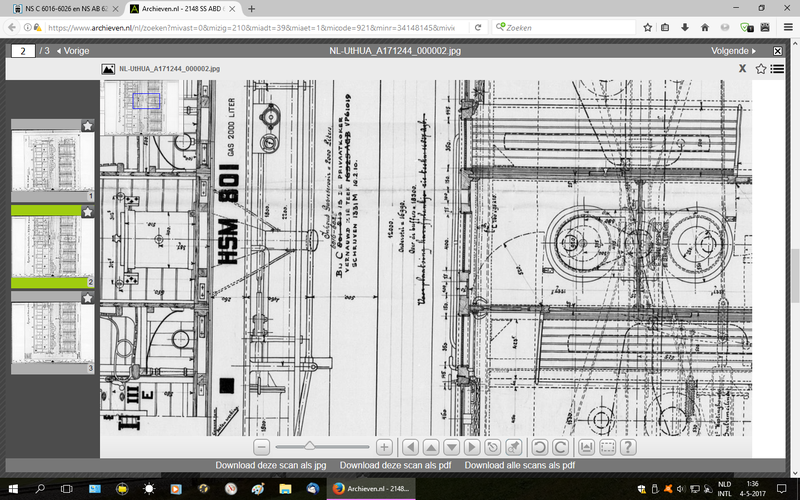
Task: Show bookmarks library icon
Action: 665,28
